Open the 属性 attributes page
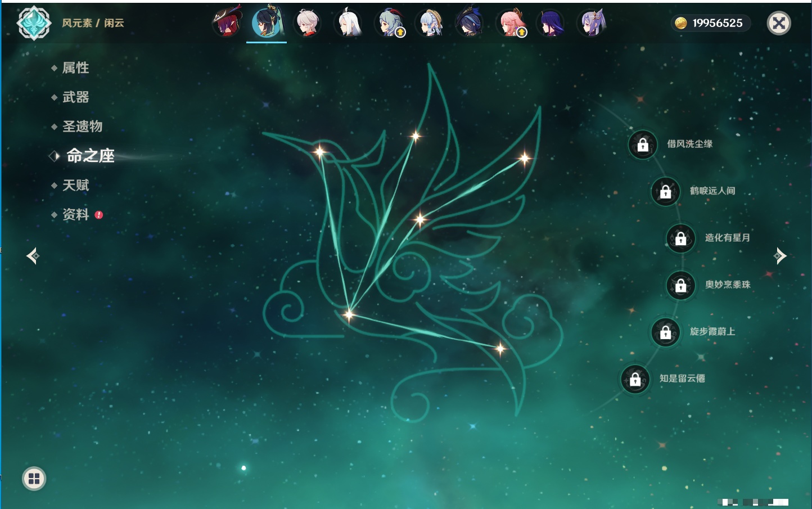The width and height of the screenshot is (812, 509). click(x=75, y=68)
